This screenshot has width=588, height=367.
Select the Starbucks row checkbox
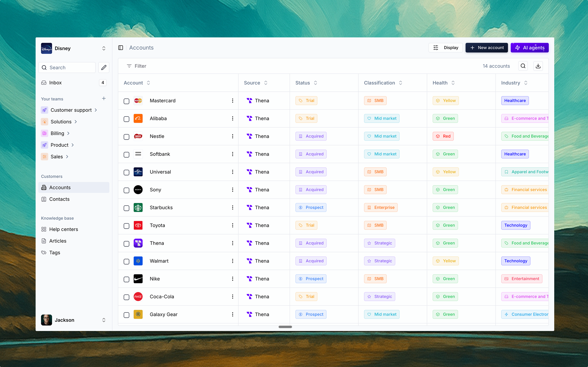[x=126, y=208]
